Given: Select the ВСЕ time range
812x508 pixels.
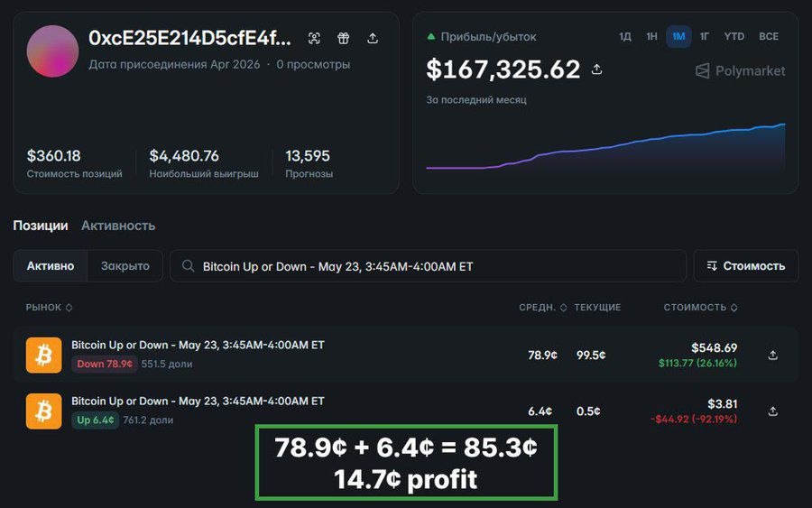Looking at the screenshot, I should pos(769,37).
